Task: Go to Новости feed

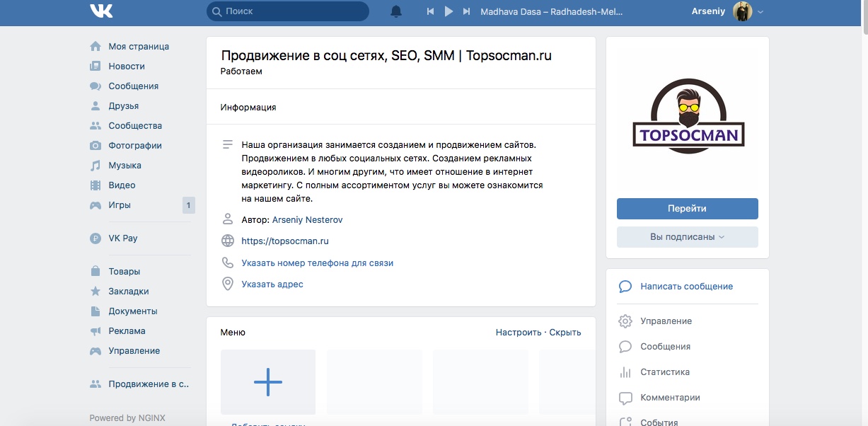Action: (127, 66)
